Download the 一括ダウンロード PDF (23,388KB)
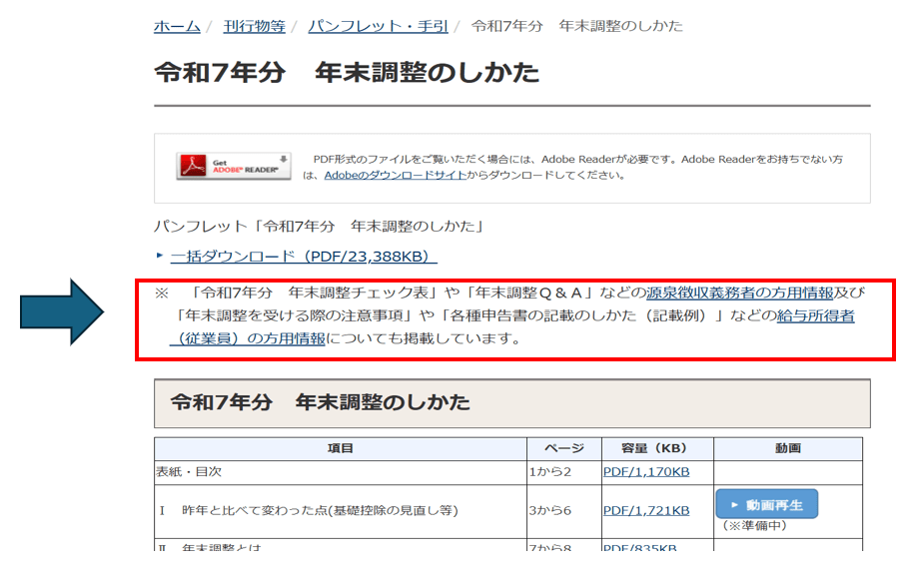The image size is (924, 576). [304, 257]
